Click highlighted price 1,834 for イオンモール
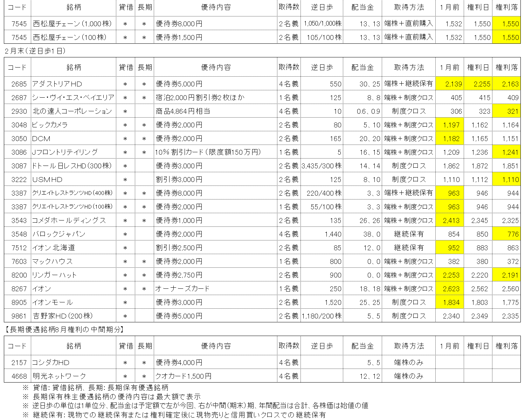525x420 pixels. pos(450,302)
